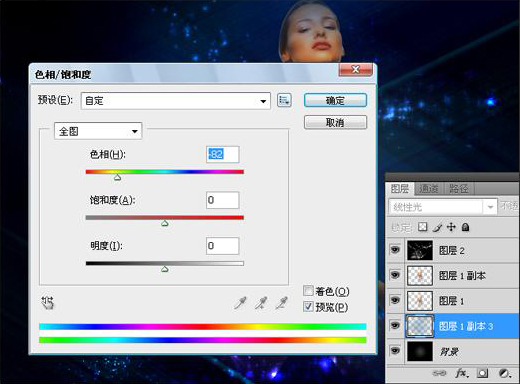Viewport: 520px width, 384px height.
Task: Click the 明度 lightness slider handle
Action: (x=165, y=269)
